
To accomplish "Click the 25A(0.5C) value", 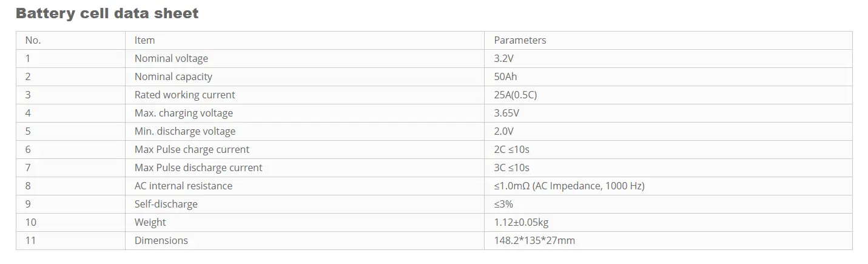I will 516,95.
